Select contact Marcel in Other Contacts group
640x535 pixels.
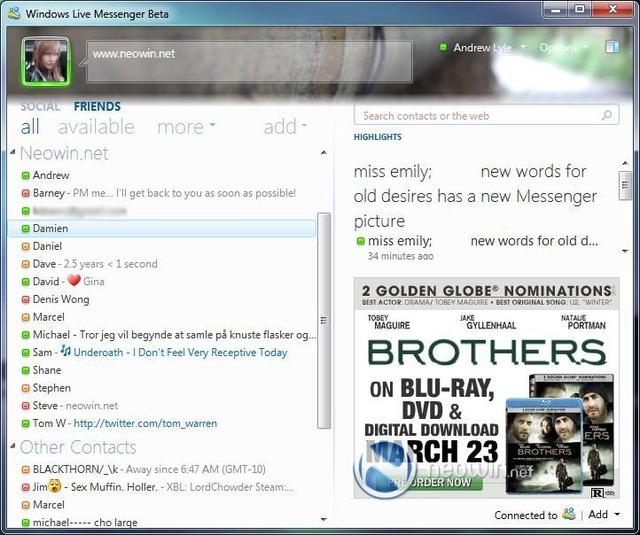(49, 505)
